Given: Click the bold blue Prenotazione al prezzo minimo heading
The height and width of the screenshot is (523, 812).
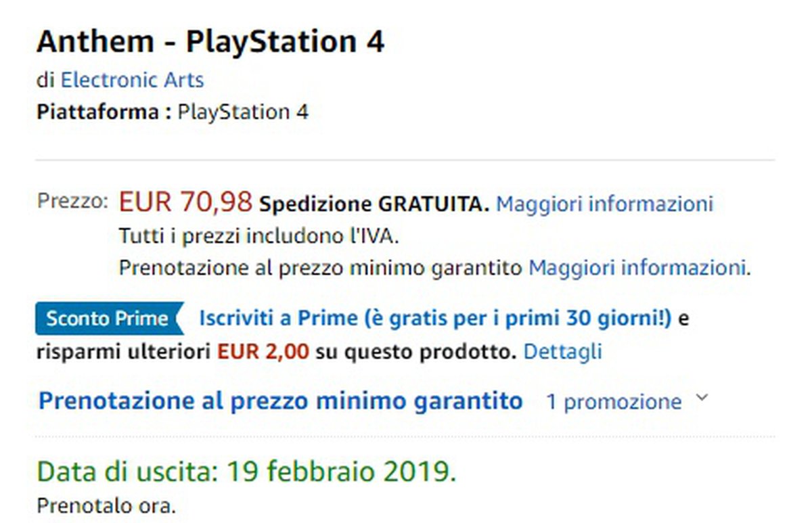Looking at the screenshot, I should (x=280, y=401).
